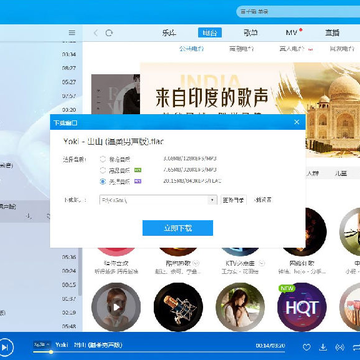Switch to the 乐库 tab
360x360 pixels.
(x=169, y=33)
